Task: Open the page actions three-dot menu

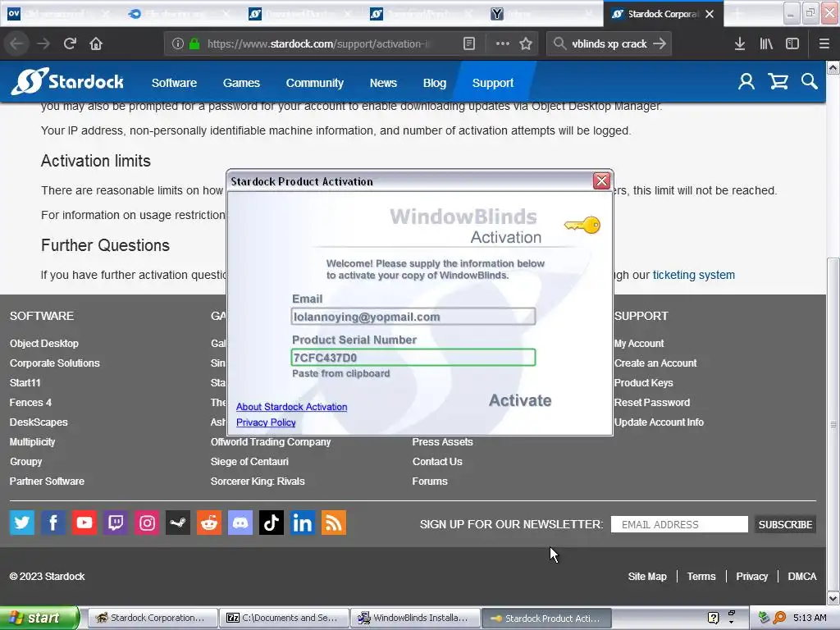Action: click(503, 43)
